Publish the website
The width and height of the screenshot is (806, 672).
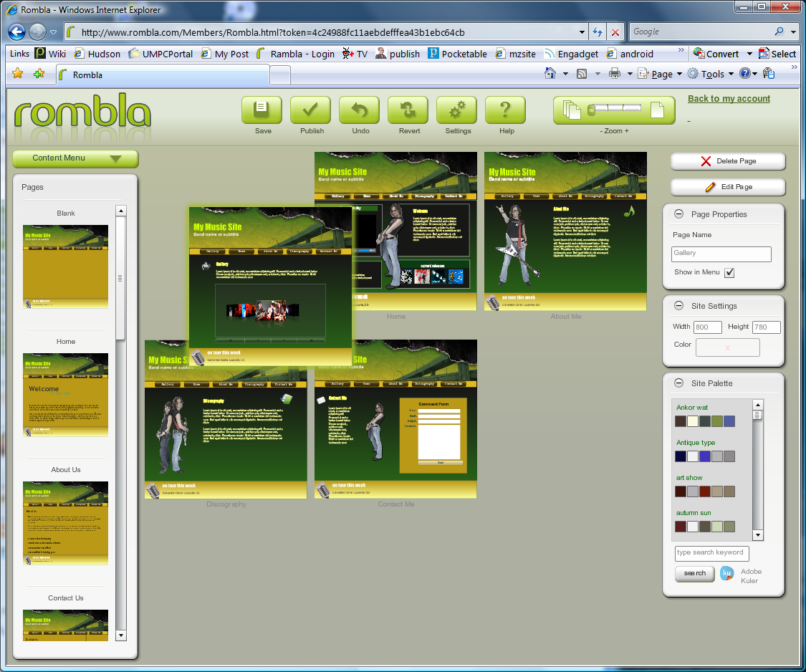(x=310, y=110)
